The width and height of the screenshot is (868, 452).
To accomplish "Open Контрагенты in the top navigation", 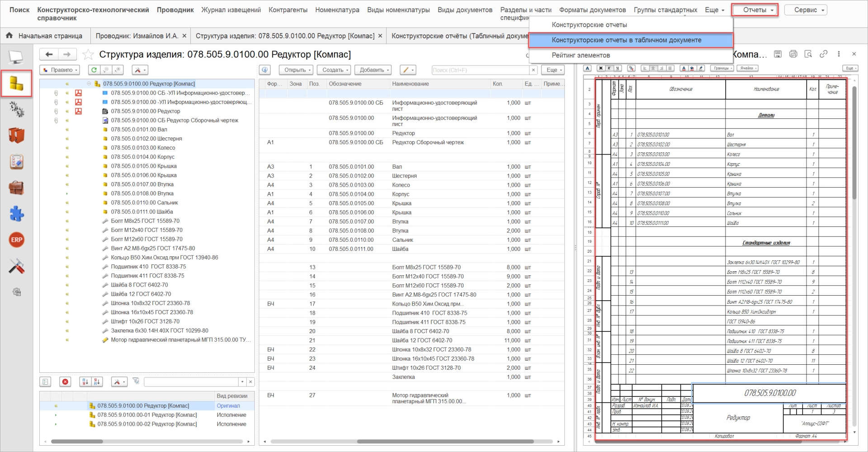I will 288,10.
